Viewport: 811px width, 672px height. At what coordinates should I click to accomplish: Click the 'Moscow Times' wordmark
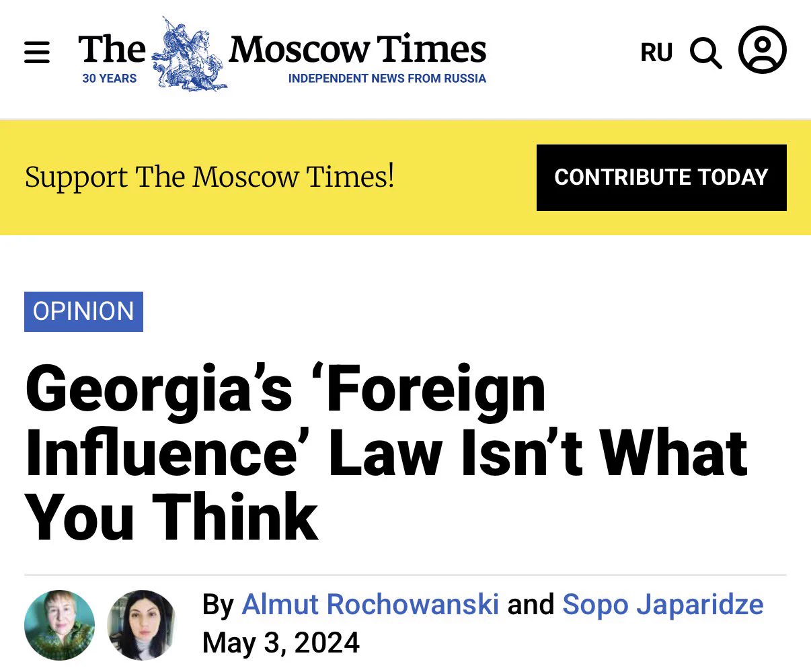tap(357, 49)
